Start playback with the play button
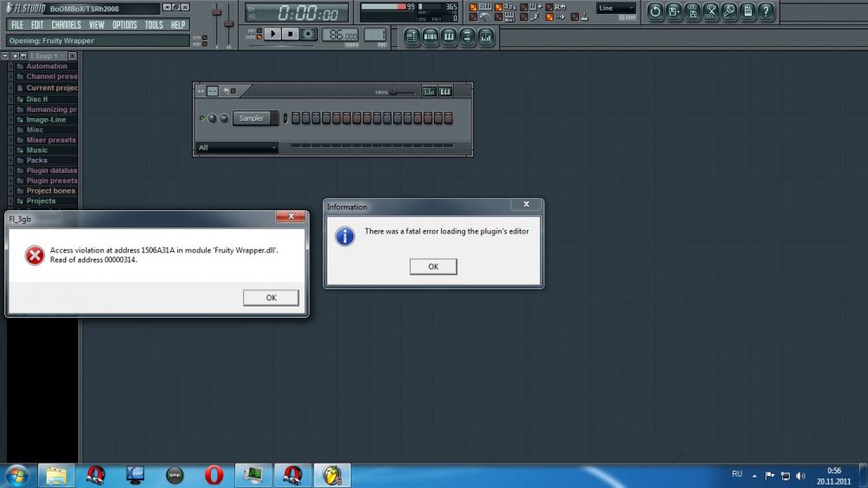 pos(273,34)
